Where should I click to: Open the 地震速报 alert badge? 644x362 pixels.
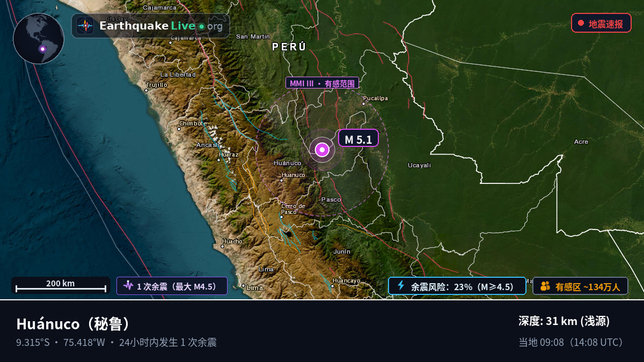(601, 24)
